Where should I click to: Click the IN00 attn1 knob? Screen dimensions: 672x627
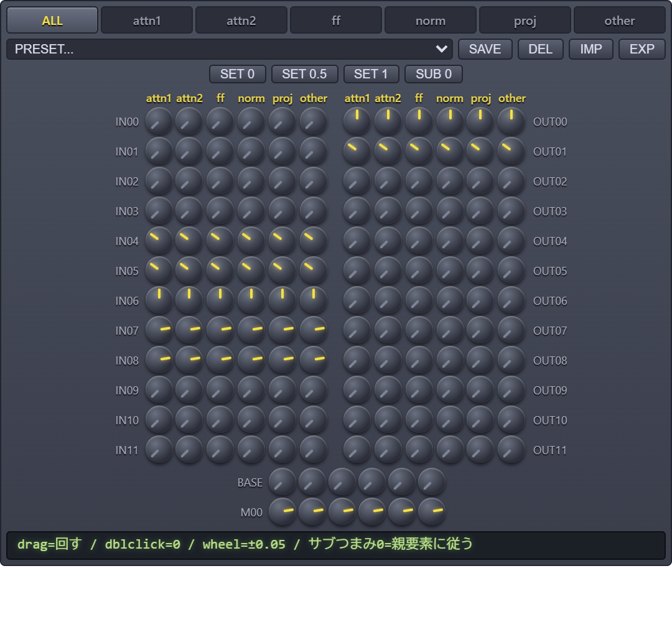click(x=159, y=121)
